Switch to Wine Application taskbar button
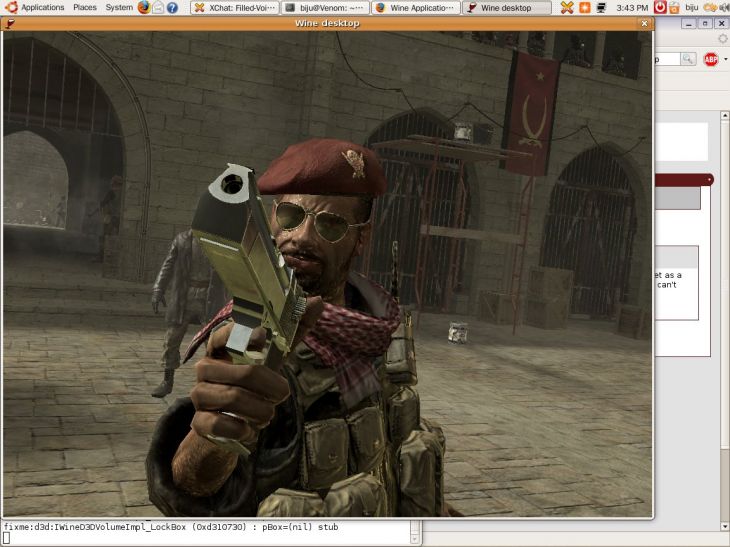The height and width of the screenshot is (547, 730). click(x=416, y=7)
